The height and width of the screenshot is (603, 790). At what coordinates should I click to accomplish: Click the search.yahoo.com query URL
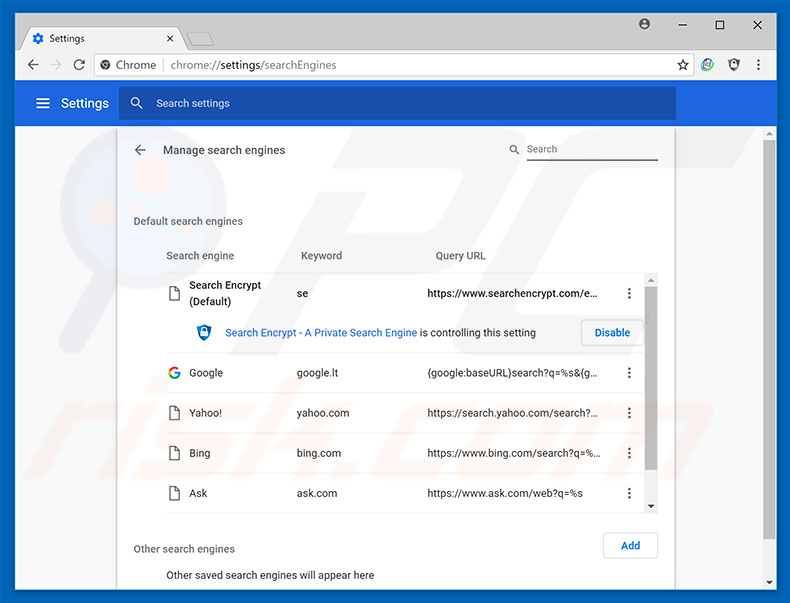point(512,413)
